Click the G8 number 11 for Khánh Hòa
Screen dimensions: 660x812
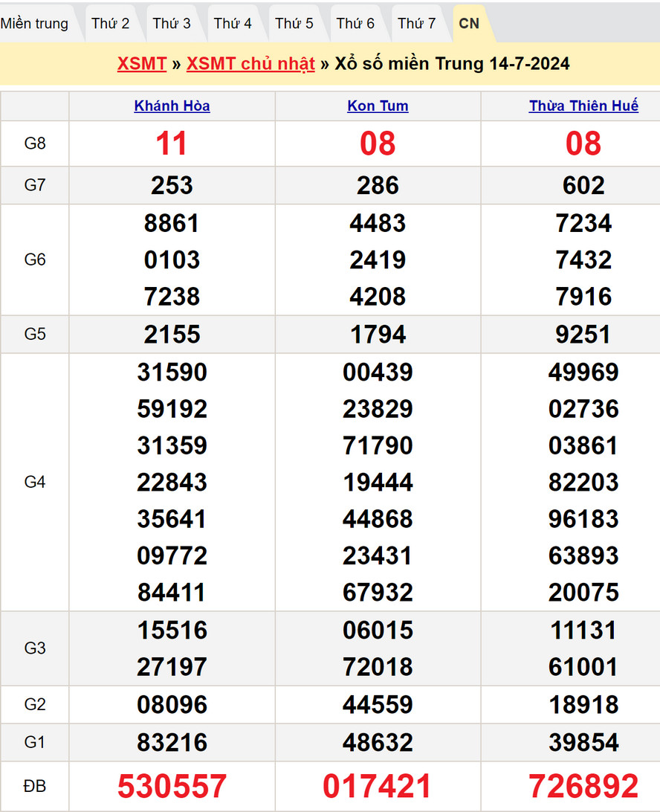(172, 144)
